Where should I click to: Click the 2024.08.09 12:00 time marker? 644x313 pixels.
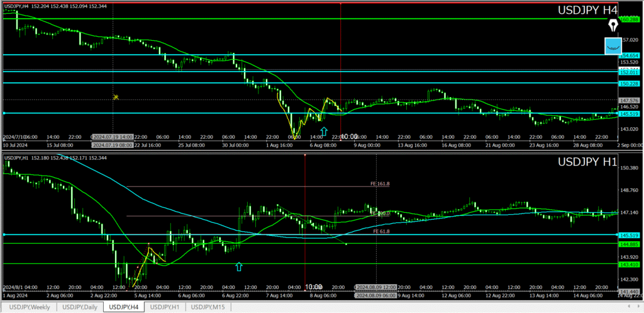click(377, 285)
